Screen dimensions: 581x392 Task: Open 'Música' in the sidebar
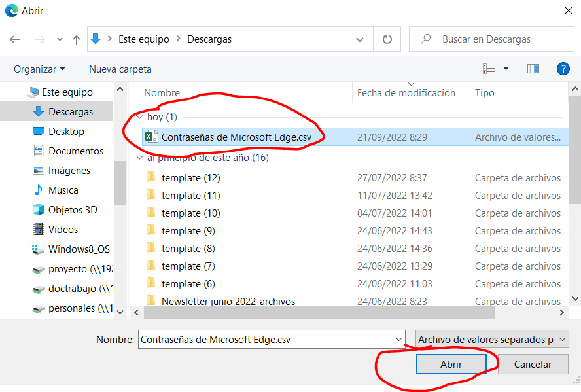pos(63,190)
